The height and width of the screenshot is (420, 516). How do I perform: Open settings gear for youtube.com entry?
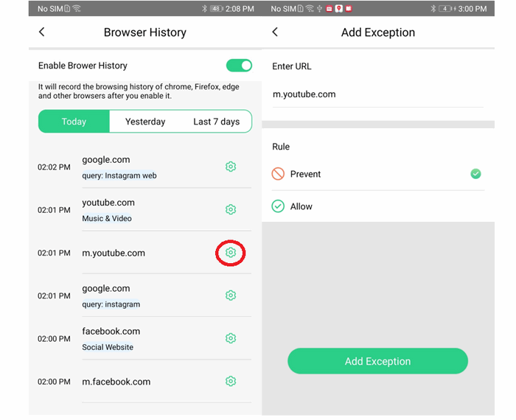click(231, 209)
